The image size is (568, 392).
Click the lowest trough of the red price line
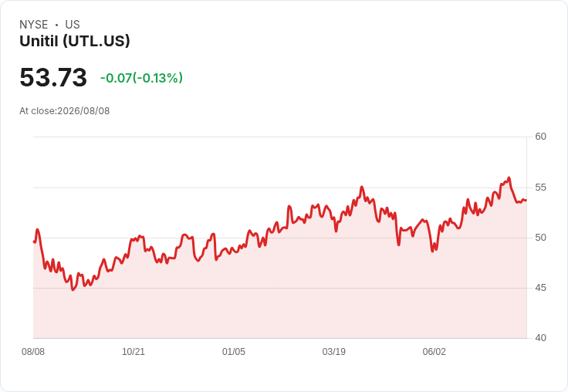click(73, 290)
